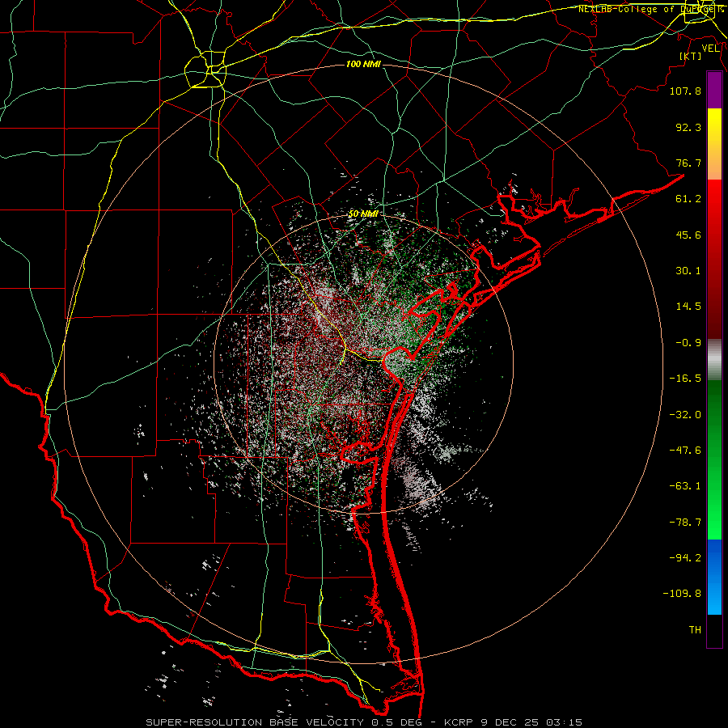Click the Super-Resolution Base Velocity caption text

tap(363, 722)
